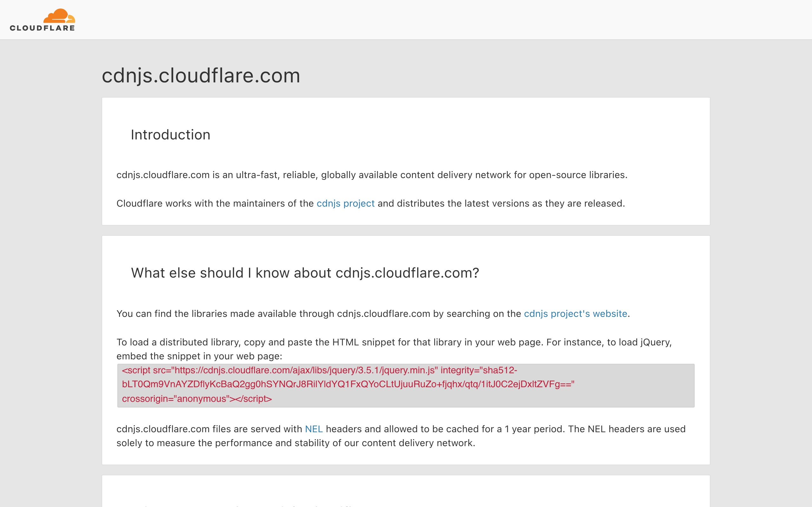The width and height of the screenshot is (812, 507).
Task: Click the cdnjs.cloudflare.com page title
Action: point(201,76)
